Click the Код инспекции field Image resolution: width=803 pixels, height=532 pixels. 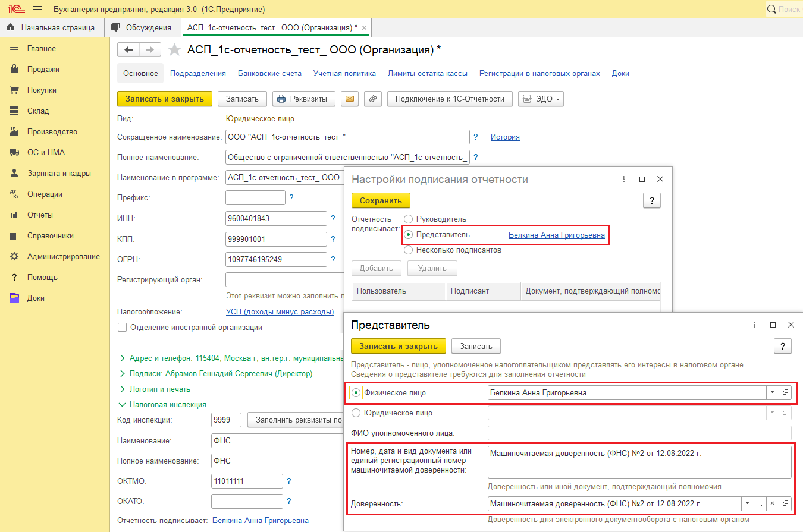click(x=226, y=420)
